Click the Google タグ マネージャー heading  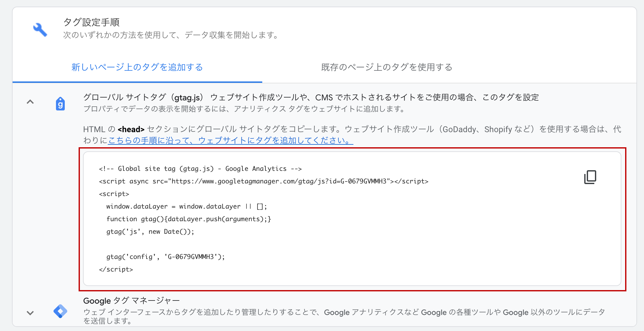131,301
